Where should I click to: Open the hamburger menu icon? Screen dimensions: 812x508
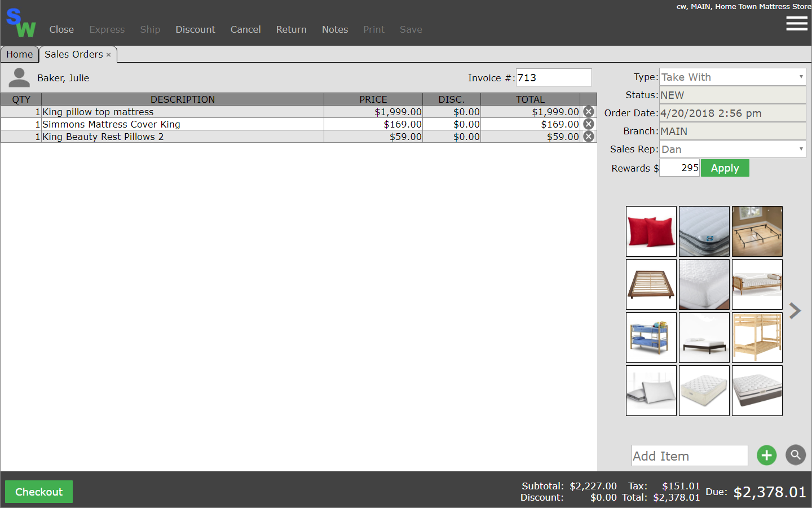click(x=796, y=23)
